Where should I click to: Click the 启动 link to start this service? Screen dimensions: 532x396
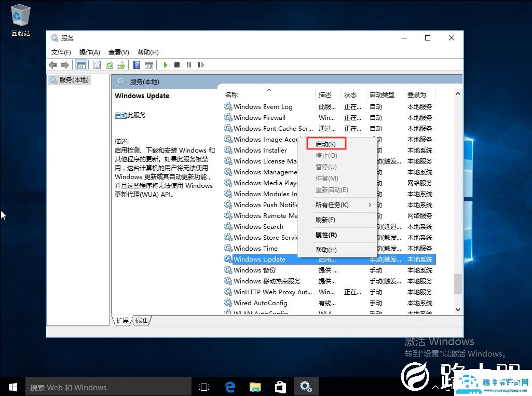click(121, 115)
